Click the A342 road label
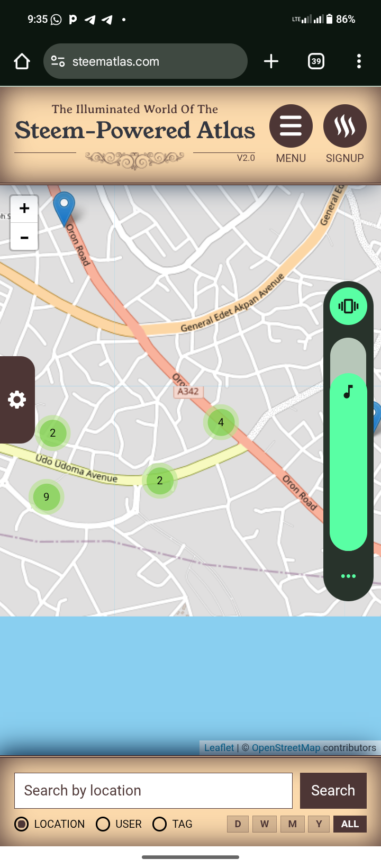This screenshot has height=868, width=381. pos(188,392)
